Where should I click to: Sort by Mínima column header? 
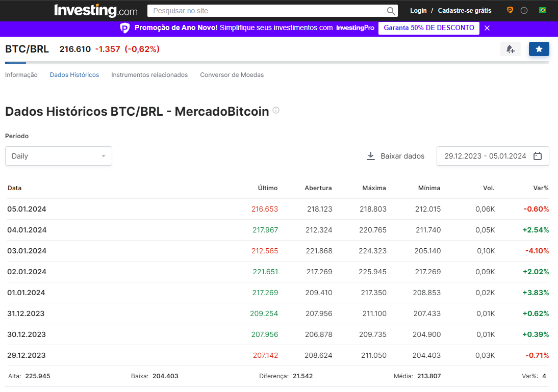(429, 188)
